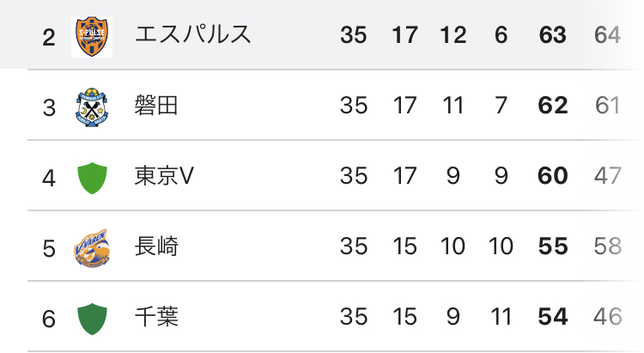The width and height of the screenshot is (644, 353).
Task: Select the 長崎 team name
Action: (x=156, y=246)
